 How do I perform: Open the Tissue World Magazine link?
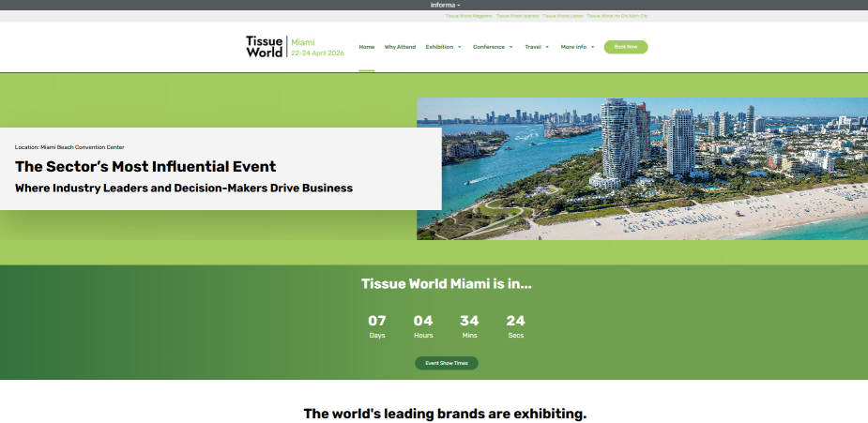click(468, 16)
